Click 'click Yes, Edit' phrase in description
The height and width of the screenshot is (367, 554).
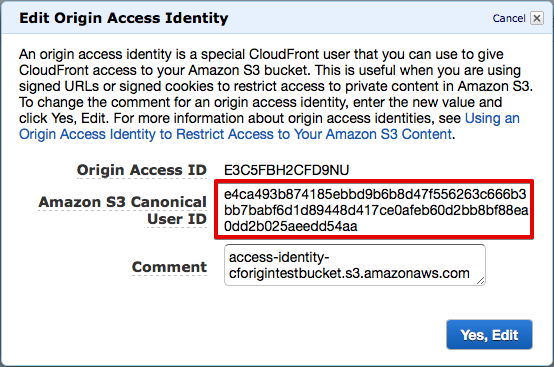click(63, 118)
